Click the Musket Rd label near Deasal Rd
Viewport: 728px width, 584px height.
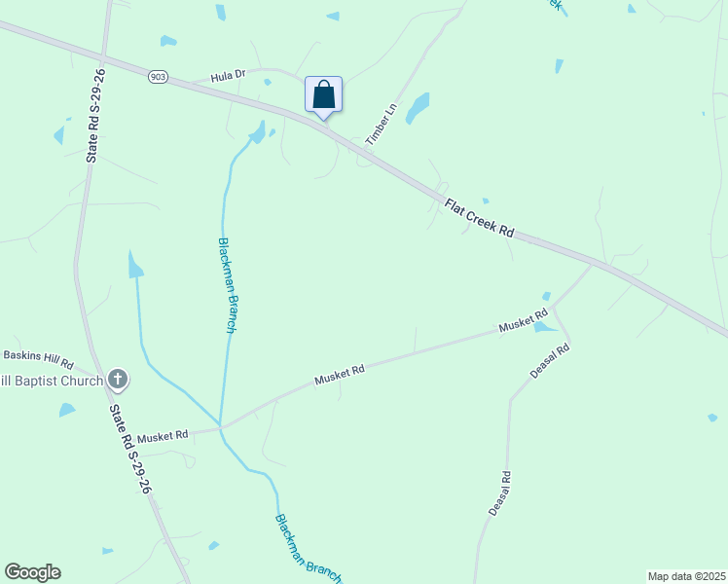(524, 321)
